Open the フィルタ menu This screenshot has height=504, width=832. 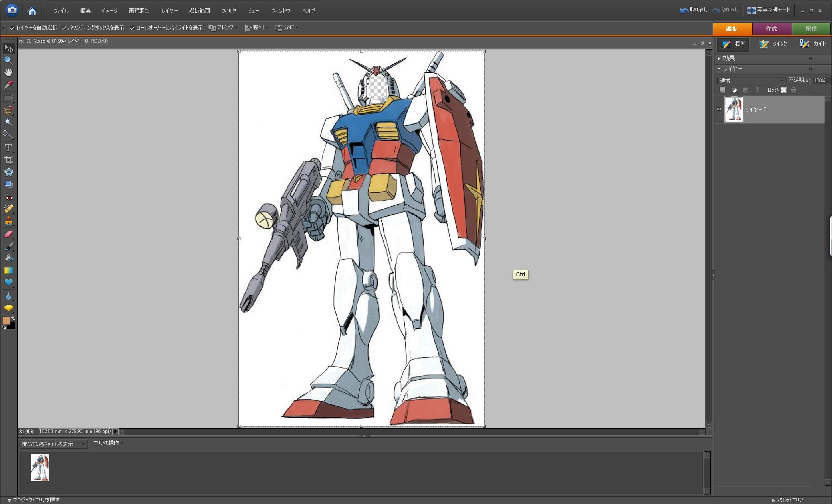point(229,11)
